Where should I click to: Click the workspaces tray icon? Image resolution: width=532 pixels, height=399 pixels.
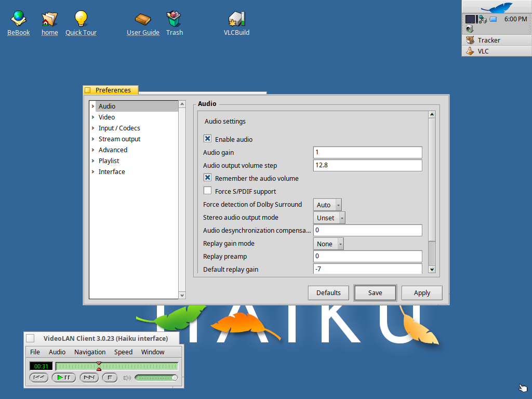coord(470,19)
